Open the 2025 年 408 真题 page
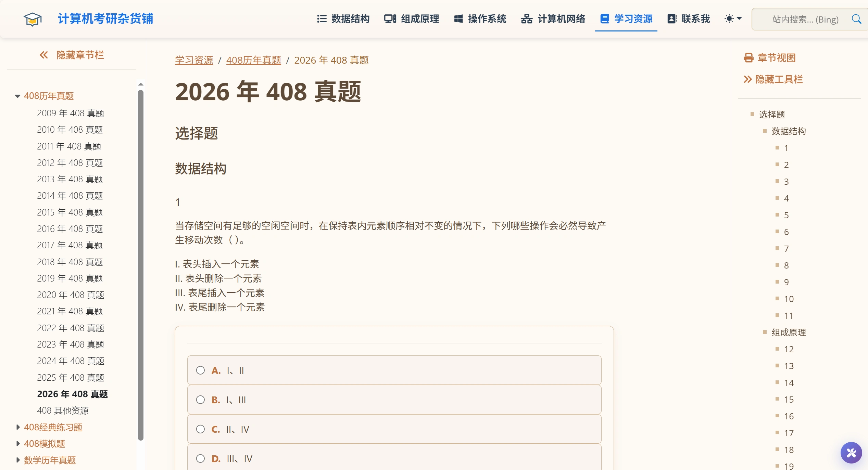This screenshot has height=470, width=868. click(71, 378)
